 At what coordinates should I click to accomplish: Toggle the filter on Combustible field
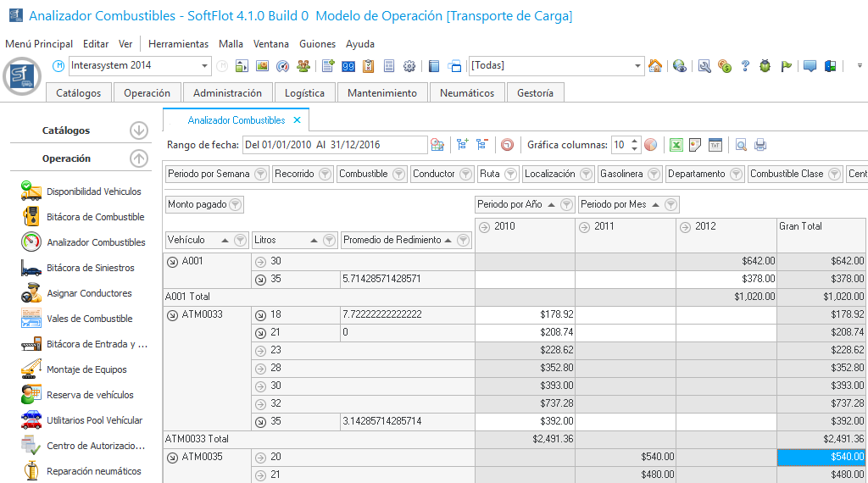click(398, 174)
